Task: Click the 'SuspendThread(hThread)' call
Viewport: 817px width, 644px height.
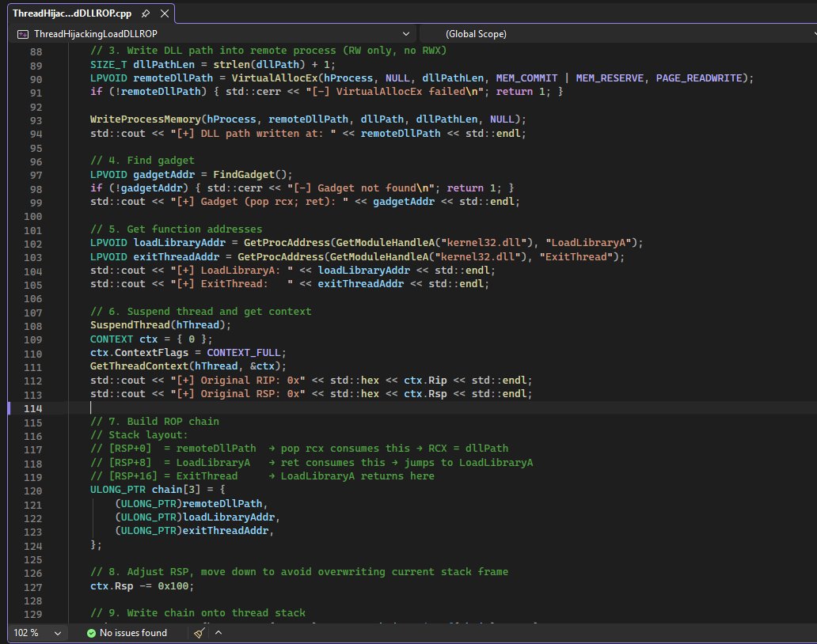Action: pos(158,325)
